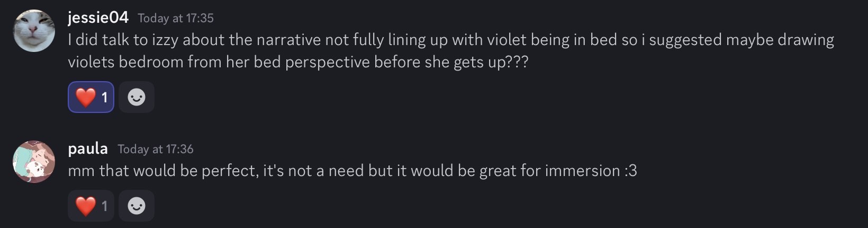This screenshot has height=228, width=868.
Task: Open the jessie04 username profile
Action: [98, 17]
